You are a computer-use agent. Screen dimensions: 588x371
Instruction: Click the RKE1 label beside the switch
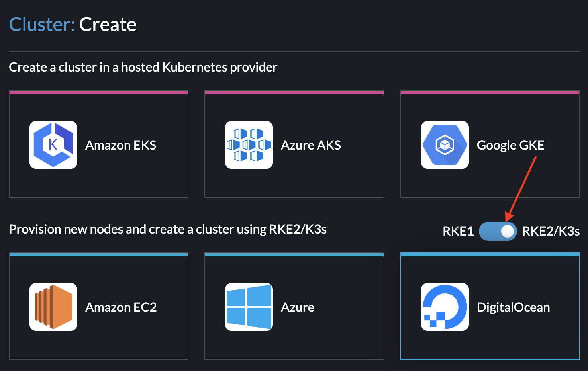[x=458, y=231]
